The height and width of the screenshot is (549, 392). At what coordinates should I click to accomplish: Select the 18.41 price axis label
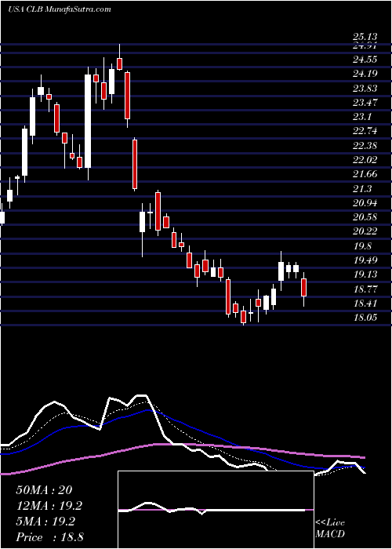365,304
